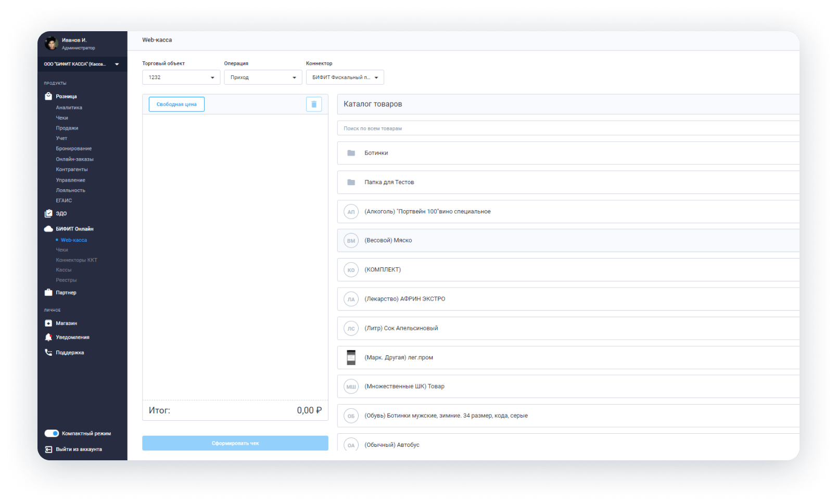Click the Выйти из аккаунта logout icon
This screenshot has height=504, width=837.
tap(48, 449)
